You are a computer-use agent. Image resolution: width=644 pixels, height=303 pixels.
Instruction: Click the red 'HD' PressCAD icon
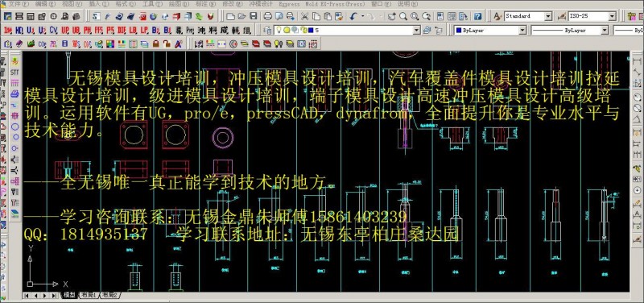click(19, 30)
